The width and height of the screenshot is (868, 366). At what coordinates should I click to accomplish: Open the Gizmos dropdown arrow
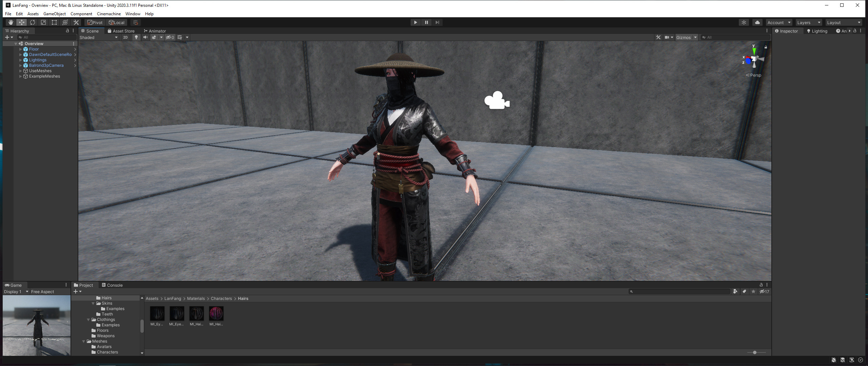(695, 37)
